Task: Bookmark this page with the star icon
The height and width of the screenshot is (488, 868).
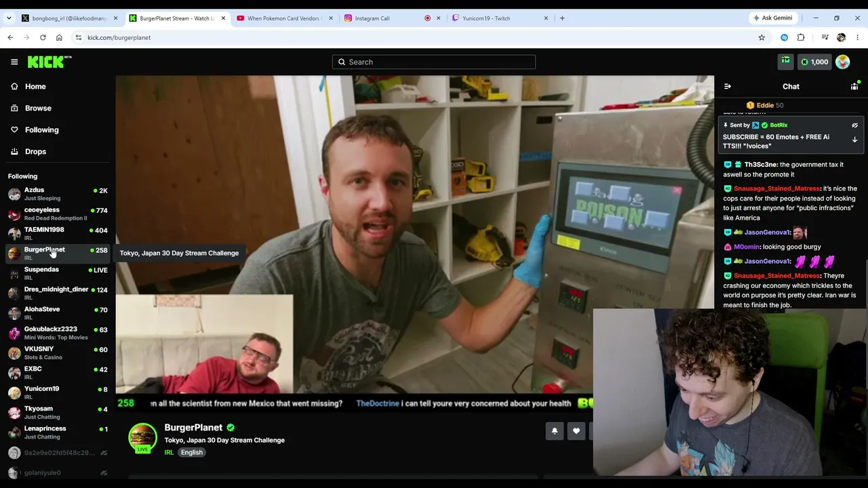Action: click(762, 37)
